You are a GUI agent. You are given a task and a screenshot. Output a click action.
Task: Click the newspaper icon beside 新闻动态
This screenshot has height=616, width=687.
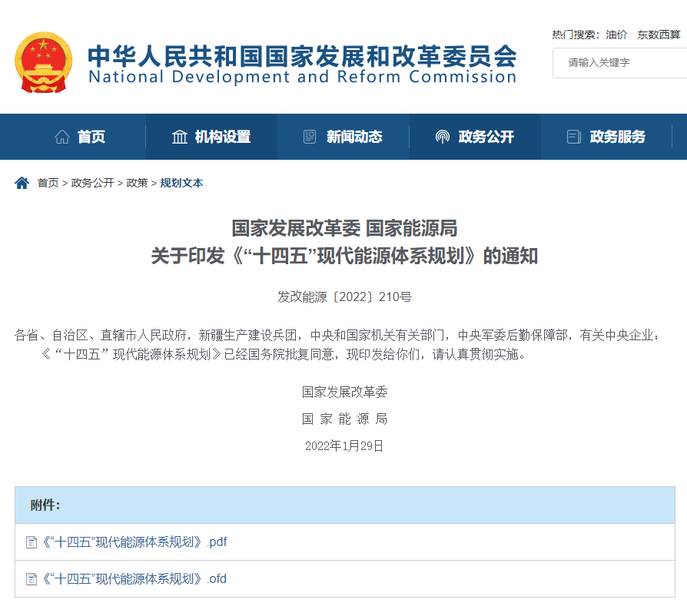pos(310,137)
